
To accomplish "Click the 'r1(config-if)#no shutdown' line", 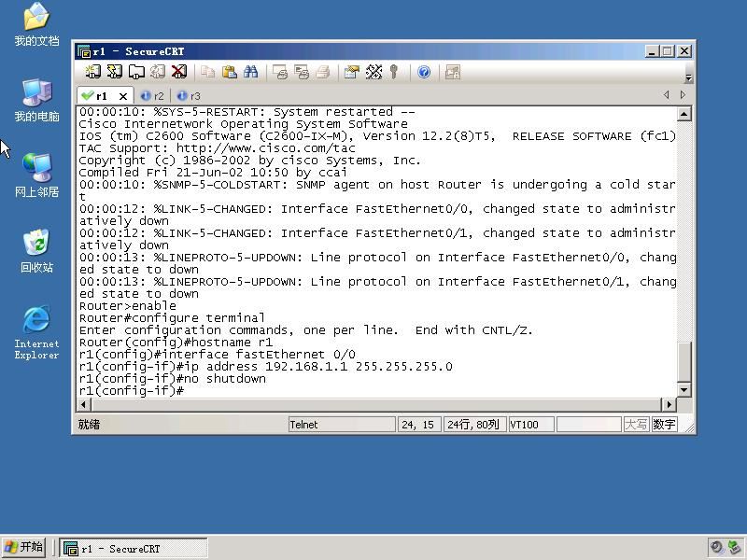I will pyautogui.click(x=173, y=379).
